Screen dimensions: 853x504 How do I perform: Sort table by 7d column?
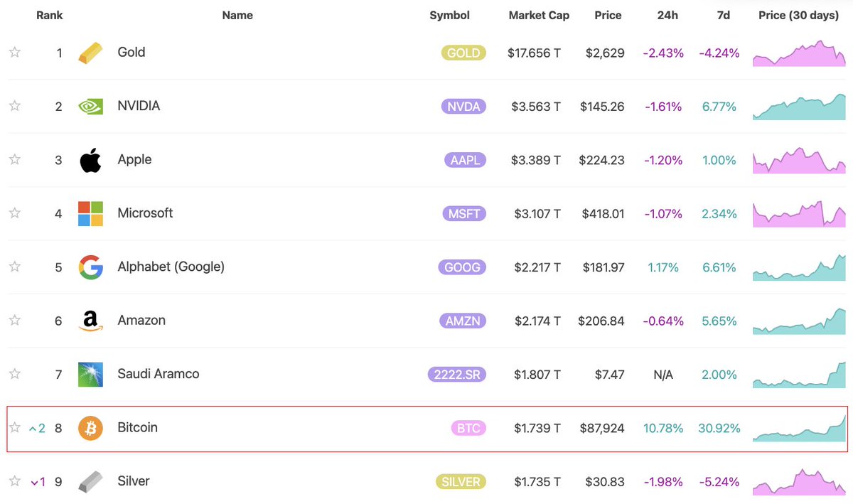(x=723, y=15)
